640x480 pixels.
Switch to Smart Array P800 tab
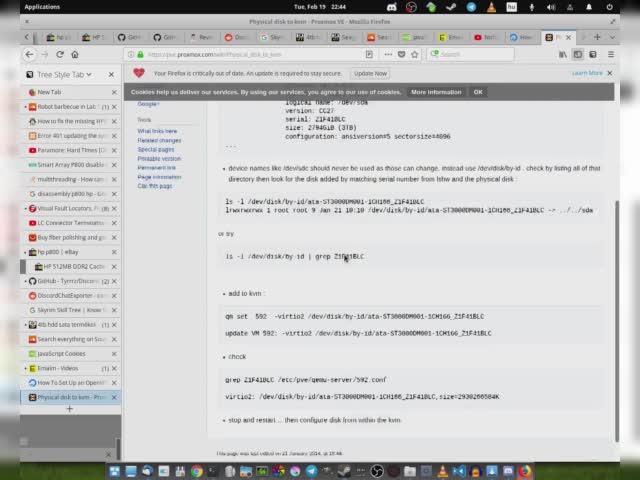click(x=70, y=165)
